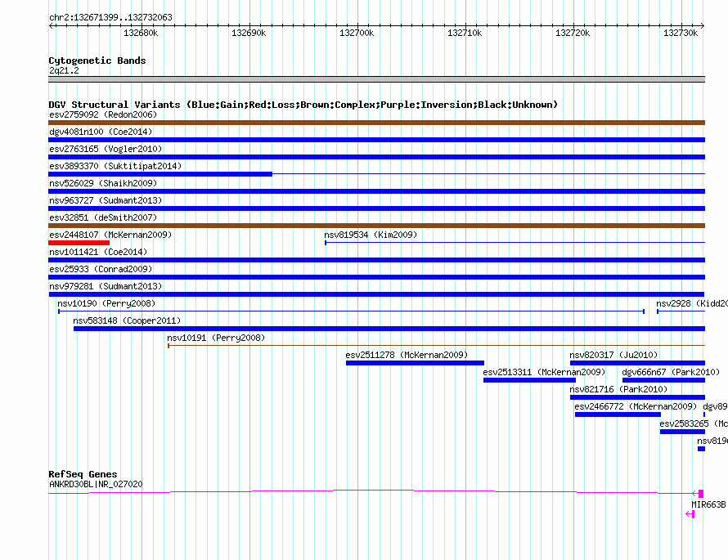Click the left arrow of the coordinate ruler
Screen dimensions: 728x560
52,25
